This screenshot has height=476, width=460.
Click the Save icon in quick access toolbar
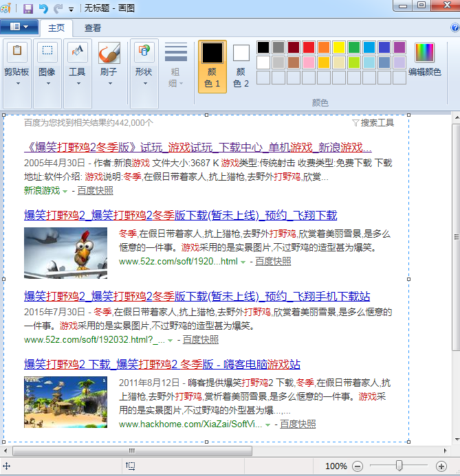(28, 9)
